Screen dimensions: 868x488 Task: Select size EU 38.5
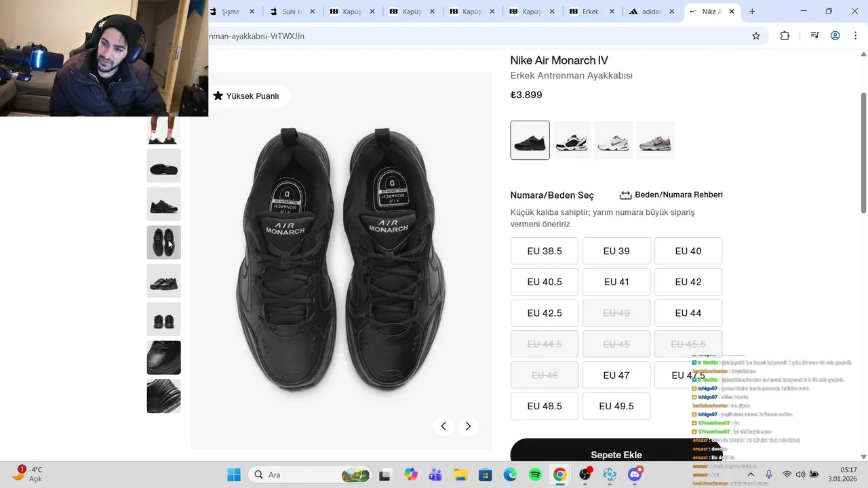[x=545, y=251]
